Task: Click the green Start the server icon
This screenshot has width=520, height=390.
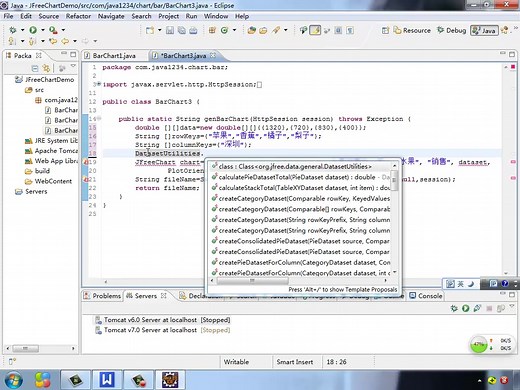Action: (466, 308)
